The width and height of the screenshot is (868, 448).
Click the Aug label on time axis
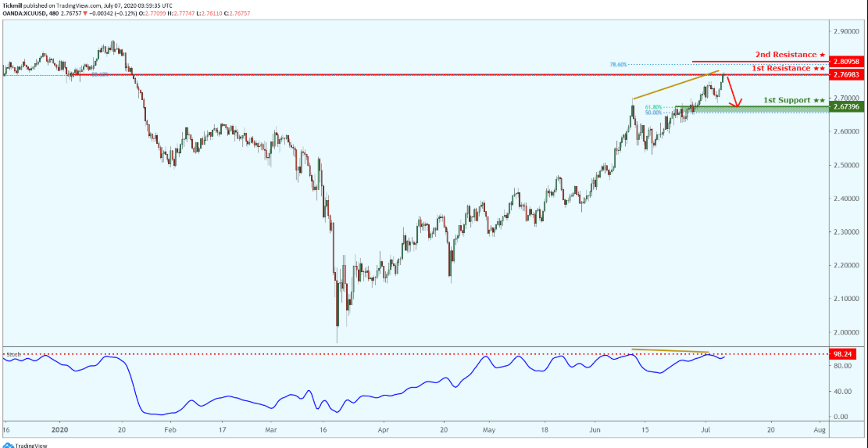tap(821, 428)
